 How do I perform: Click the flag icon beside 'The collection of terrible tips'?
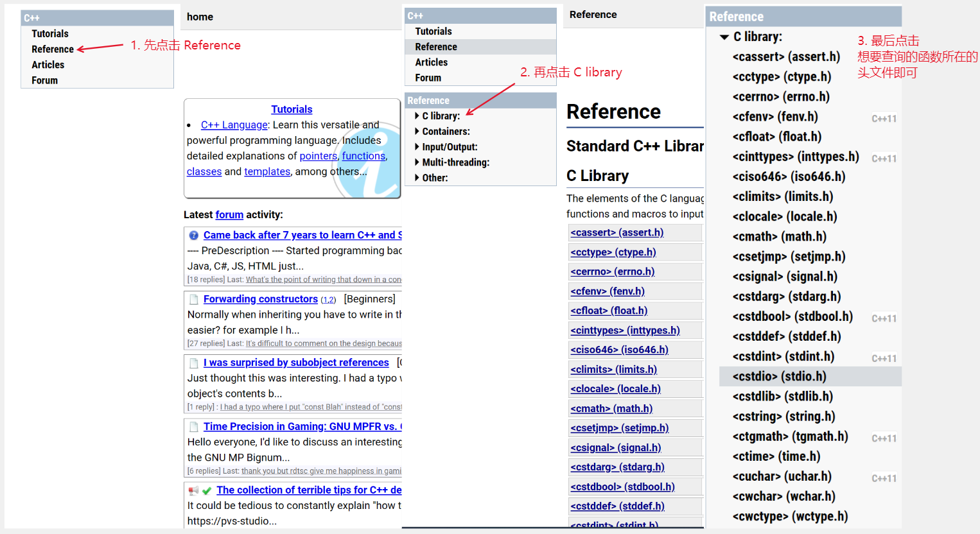point(193,491)
